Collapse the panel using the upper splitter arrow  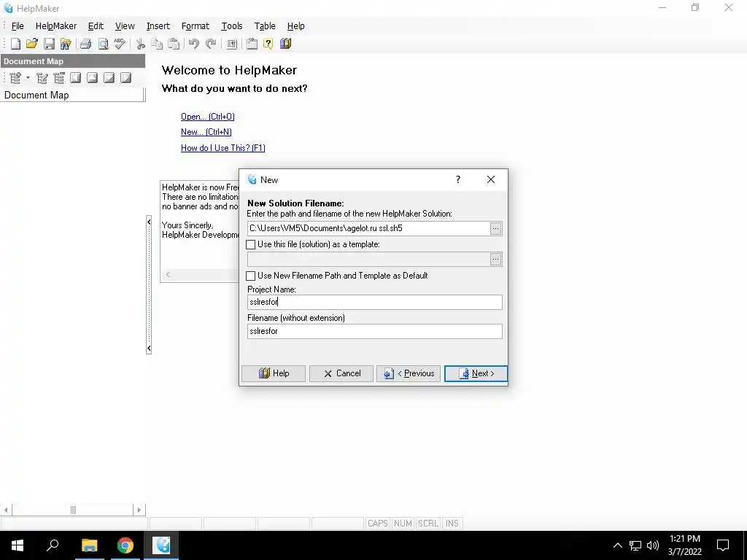149,222
